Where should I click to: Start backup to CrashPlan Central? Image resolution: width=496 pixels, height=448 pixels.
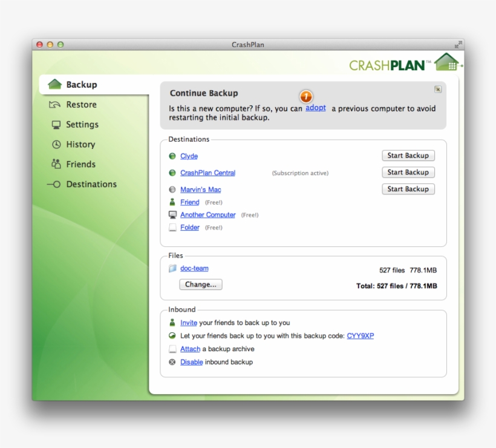(x=408, y=172)
